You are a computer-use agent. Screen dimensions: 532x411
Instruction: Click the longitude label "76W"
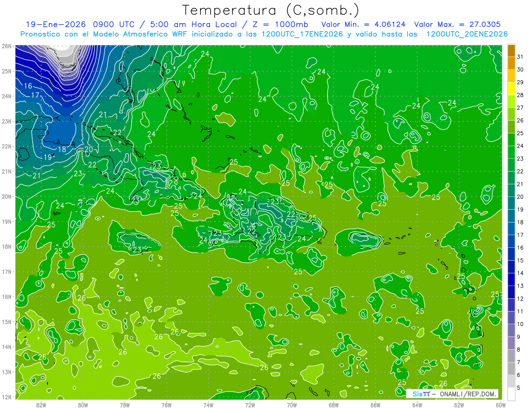[x=166, y=405]
